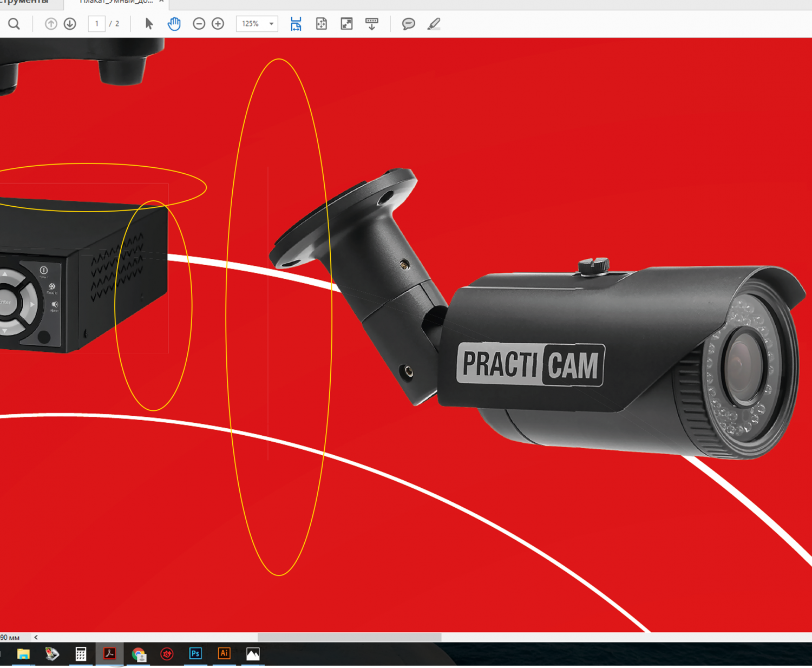Fit page to window width
The width and height of the screenshot is (812, 668).
[x=296, y=24]
